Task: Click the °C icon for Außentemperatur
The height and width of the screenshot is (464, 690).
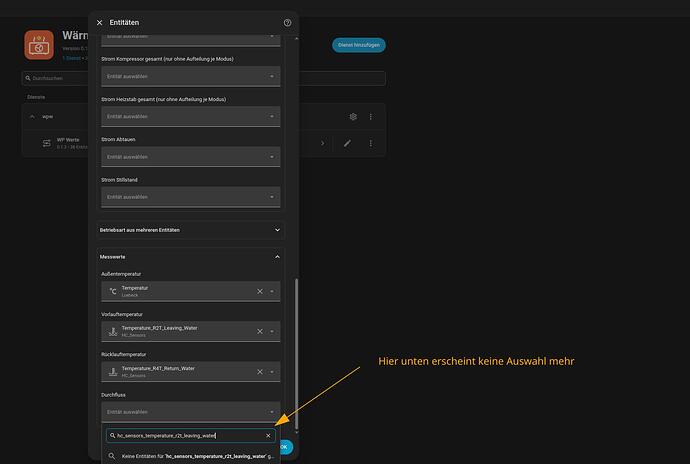Action: [113, 291]
